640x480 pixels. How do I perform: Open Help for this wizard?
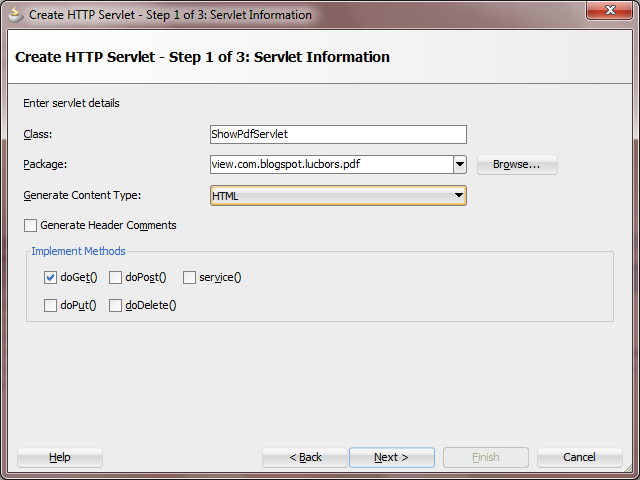pos(60,457)
